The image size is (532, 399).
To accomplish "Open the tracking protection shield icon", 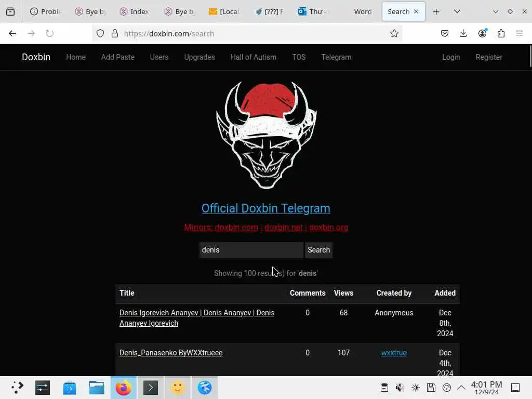I will [100, 33].
